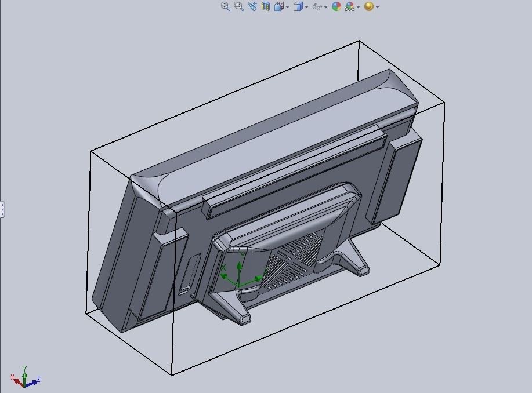This screenshot has width=532, height=393.
Task: Click the Apply Scene icon
Action: click(x=350, y=6)
